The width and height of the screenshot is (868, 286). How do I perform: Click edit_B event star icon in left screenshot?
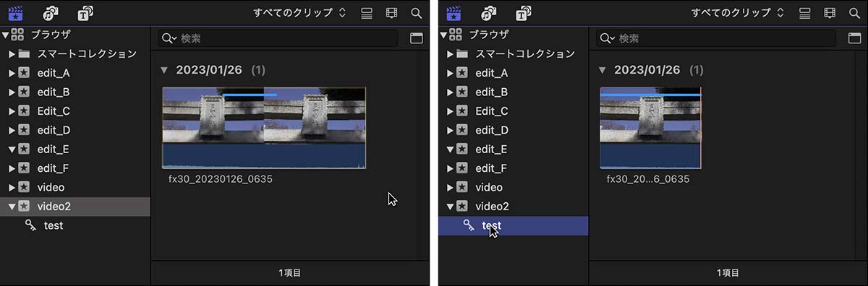pyautogui.click(x=24, y=92)
